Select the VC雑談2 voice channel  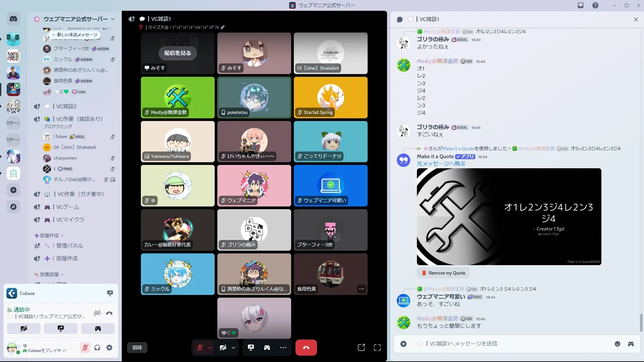pos(66,106)
